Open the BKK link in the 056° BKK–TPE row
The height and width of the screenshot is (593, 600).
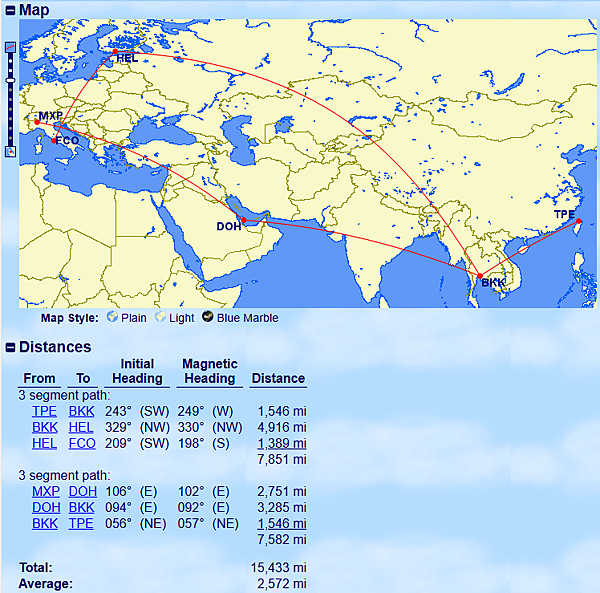click(45, 523)
